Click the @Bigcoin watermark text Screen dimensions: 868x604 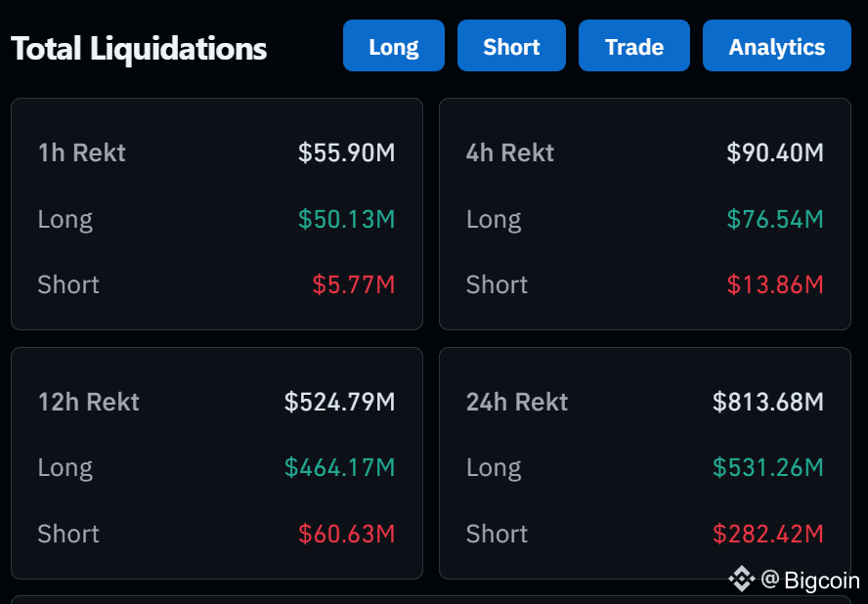point(810,580)
